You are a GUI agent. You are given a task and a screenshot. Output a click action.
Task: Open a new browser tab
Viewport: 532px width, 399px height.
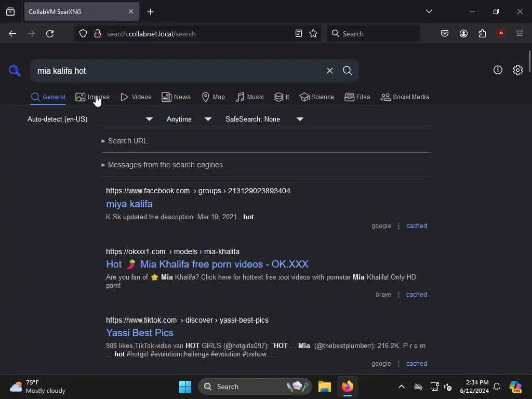[x=150, y=12]
